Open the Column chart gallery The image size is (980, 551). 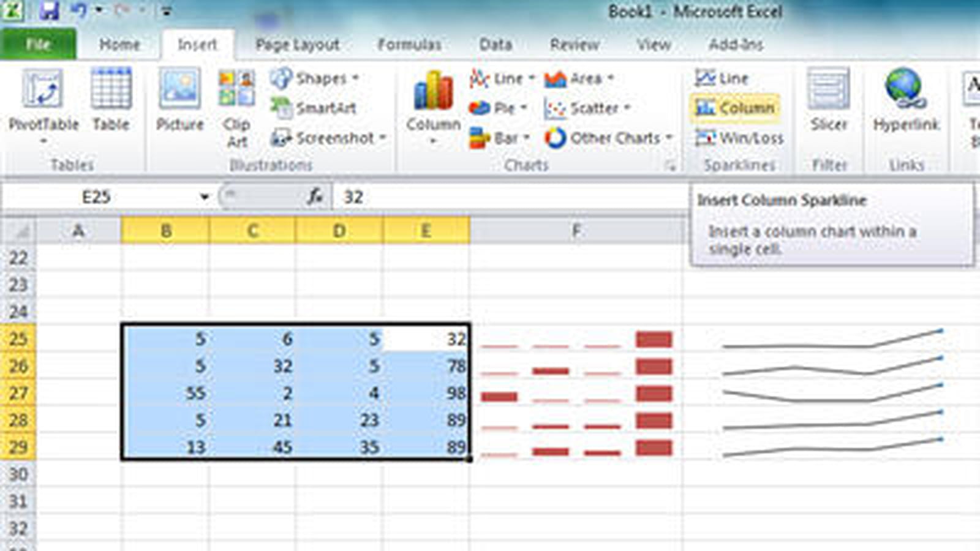[x=433, y=107]
